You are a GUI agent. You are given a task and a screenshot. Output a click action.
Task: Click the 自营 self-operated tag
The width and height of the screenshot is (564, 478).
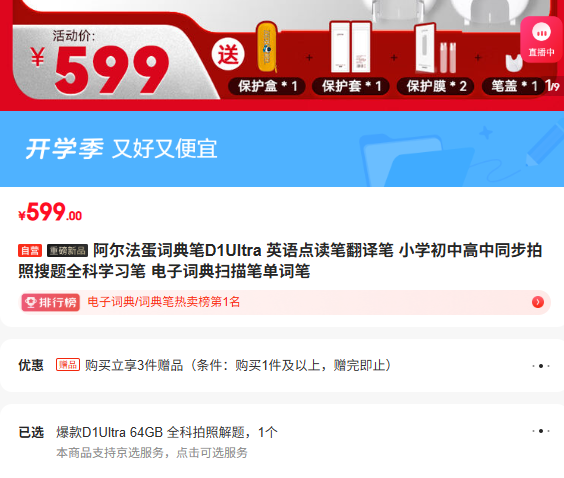(x=30, y=251)
